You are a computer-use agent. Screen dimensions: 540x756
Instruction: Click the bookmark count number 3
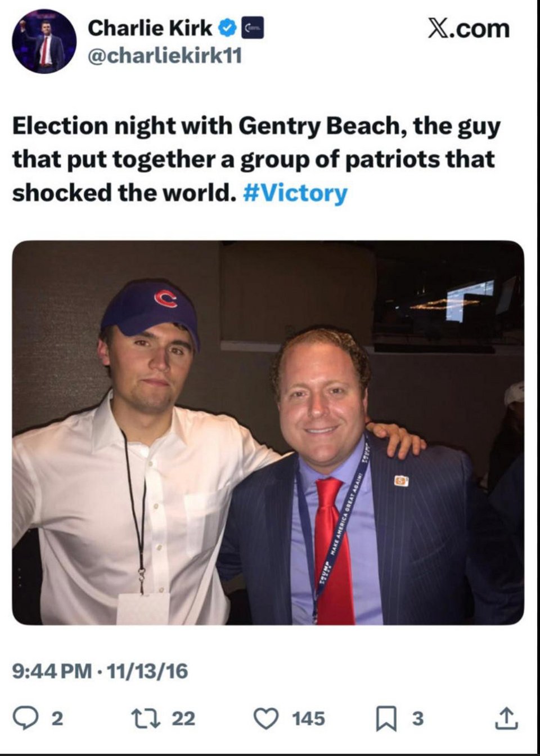pos(417,718)
